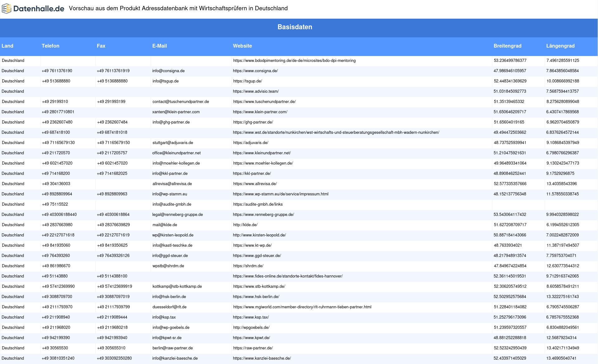Select stuttgart@adjuvaris.de email cell
Viewport: 598px width, 364px height.
point(173,143)
